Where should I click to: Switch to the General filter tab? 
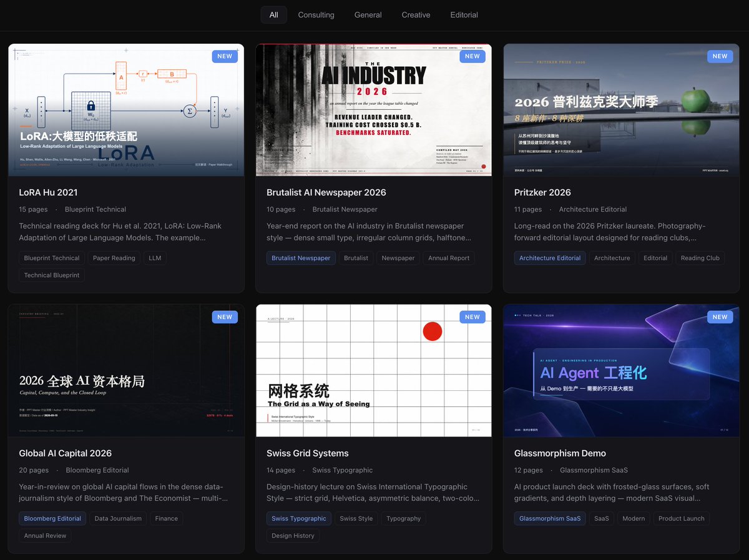368,15
